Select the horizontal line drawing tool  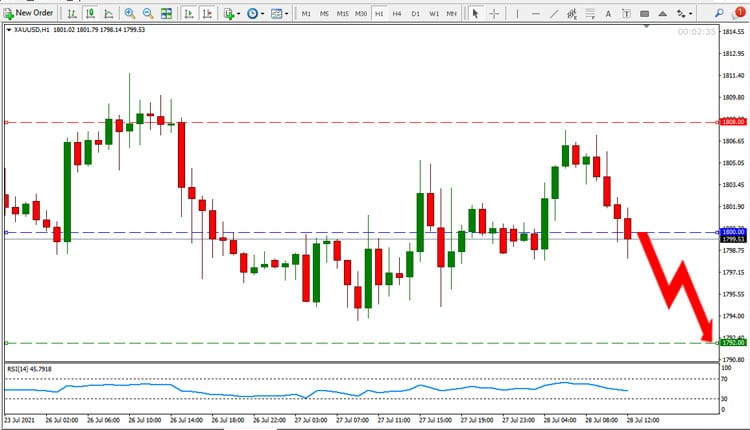tap(535, 13)
